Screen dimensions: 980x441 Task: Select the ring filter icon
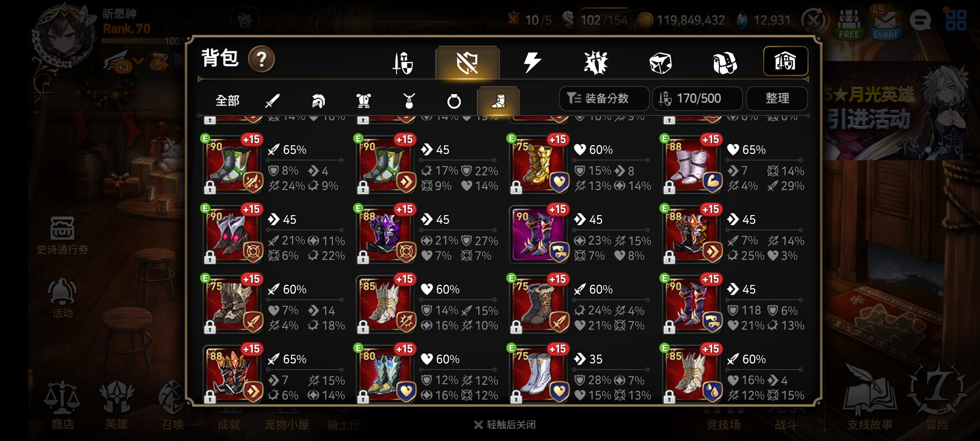coord(454,101)
